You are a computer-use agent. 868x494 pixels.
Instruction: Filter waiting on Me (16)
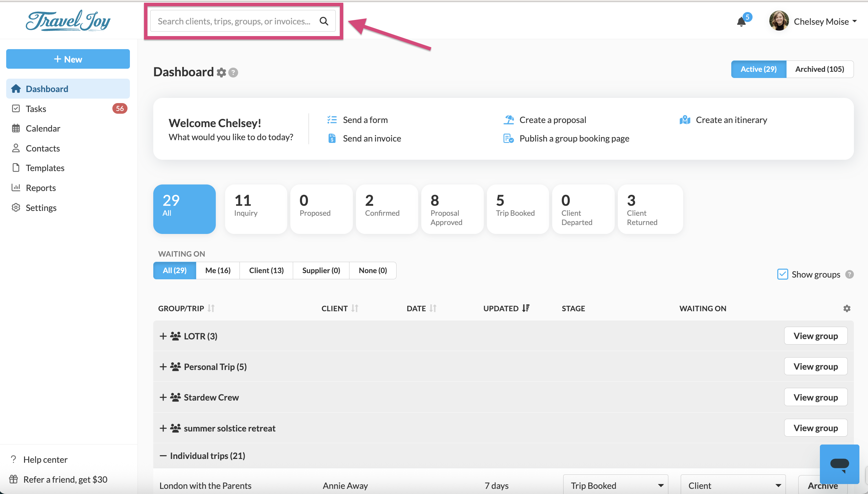coord(218,270)
